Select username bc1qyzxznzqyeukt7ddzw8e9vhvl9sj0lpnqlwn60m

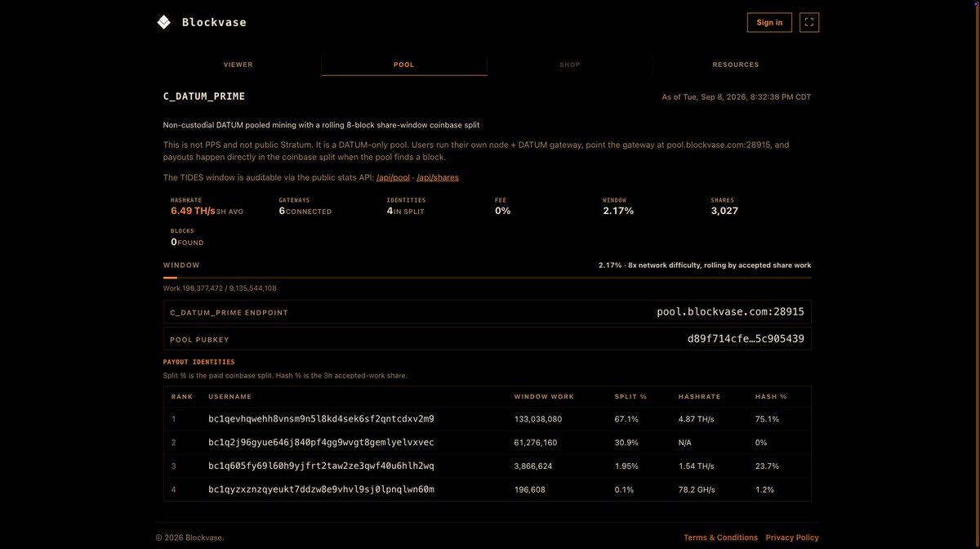pyautogui.click(x=321, y=490)
